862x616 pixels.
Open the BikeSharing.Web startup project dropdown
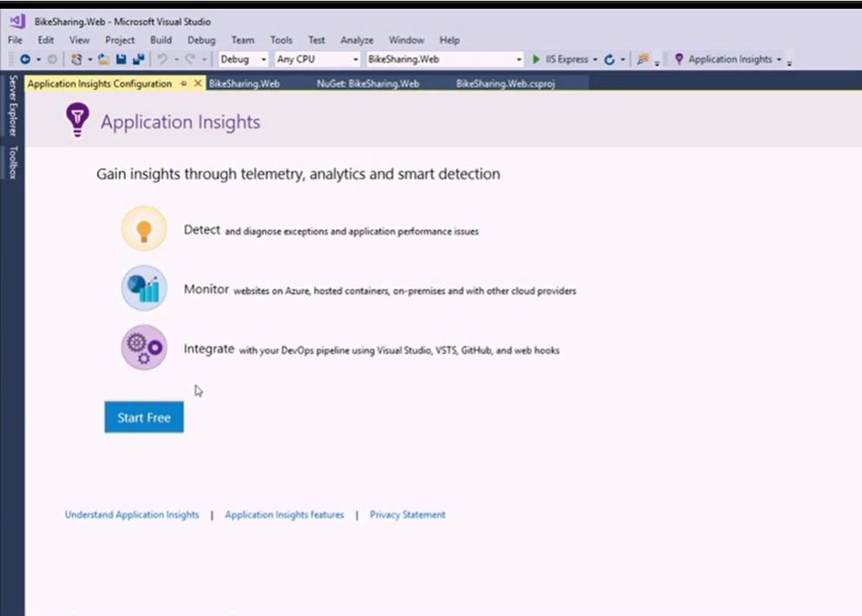click(x=444, y=59)
